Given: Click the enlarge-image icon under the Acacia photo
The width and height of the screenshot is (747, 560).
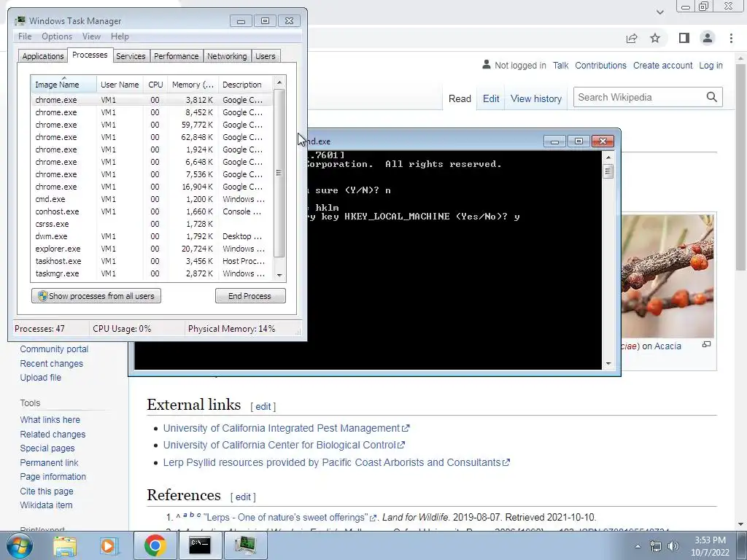Looking at the screenshot, I should tap(706, 344).
